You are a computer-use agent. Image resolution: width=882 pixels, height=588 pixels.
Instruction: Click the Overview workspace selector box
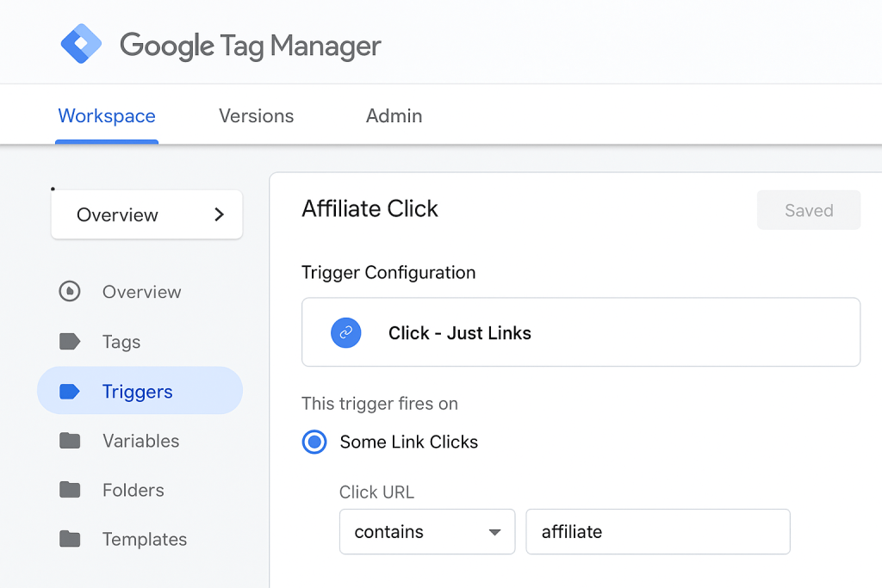[x=146, y=214]
